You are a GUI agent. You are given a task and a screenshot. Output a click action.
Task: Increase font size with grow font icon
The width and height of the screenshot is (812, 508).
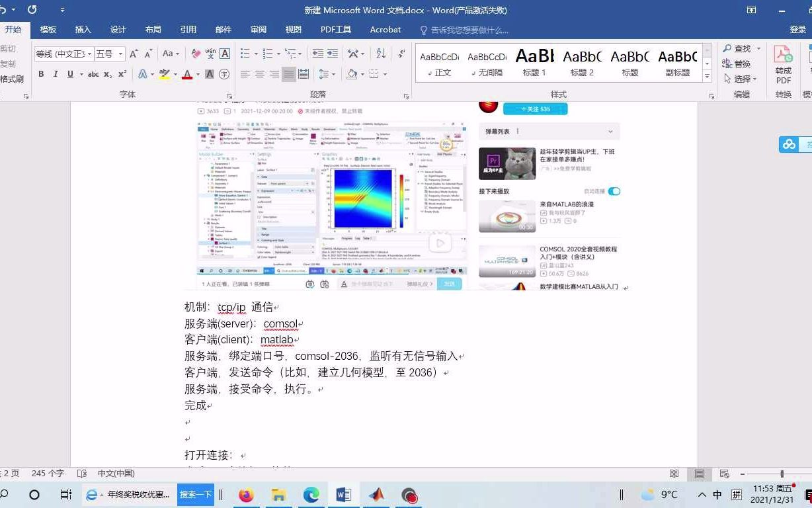point(134,54)
